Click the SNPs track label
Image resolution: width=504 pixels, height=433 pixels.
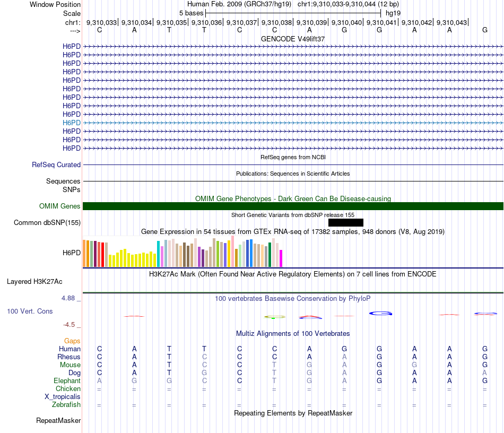click(x=72, y=189)
